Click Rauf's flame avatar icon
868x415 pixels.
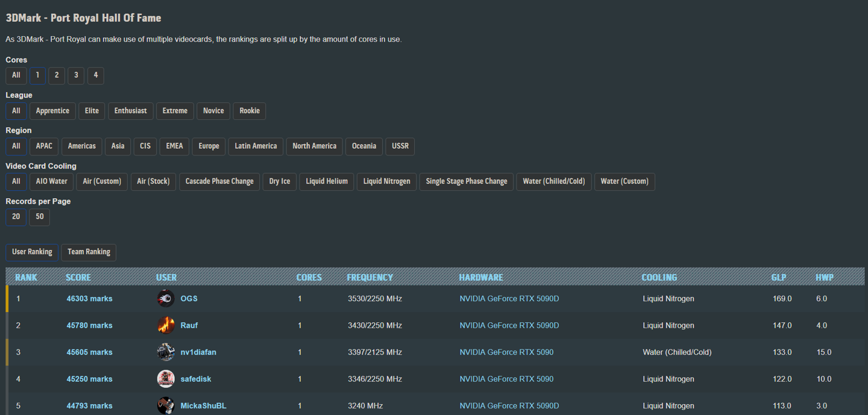pyautogui.click(x=166, y=325)
